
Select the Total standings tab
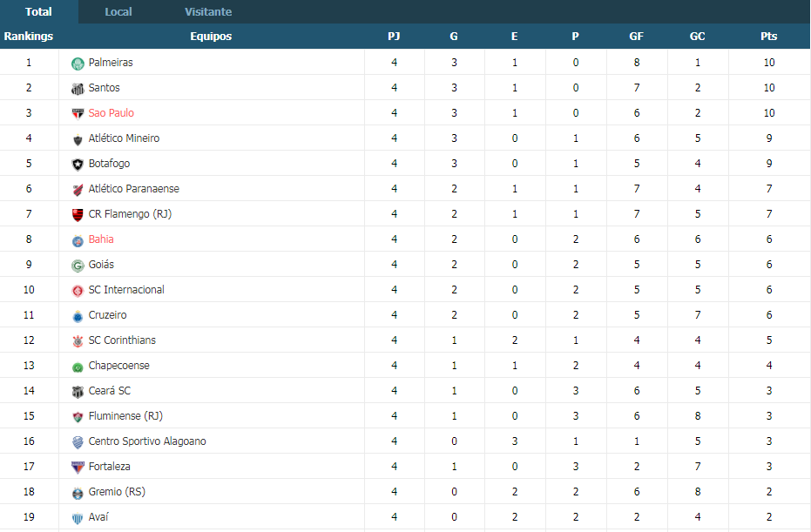tap(39, 12)
